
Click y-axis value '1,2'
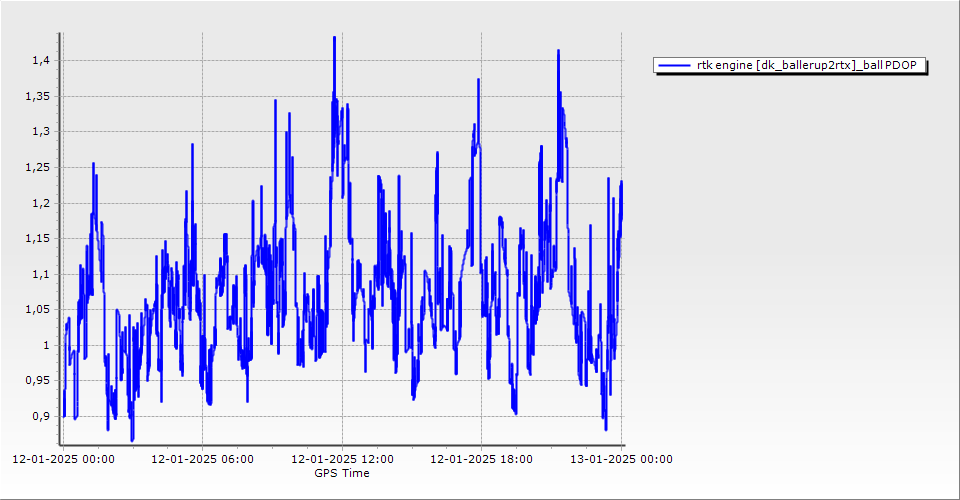[41, 203]
